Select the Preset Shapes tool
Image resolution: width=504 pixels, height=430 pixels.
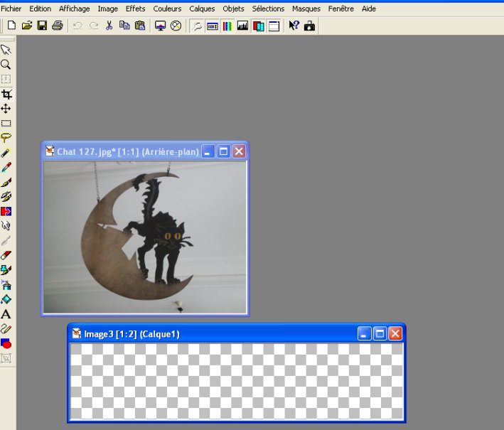[6, 343]
